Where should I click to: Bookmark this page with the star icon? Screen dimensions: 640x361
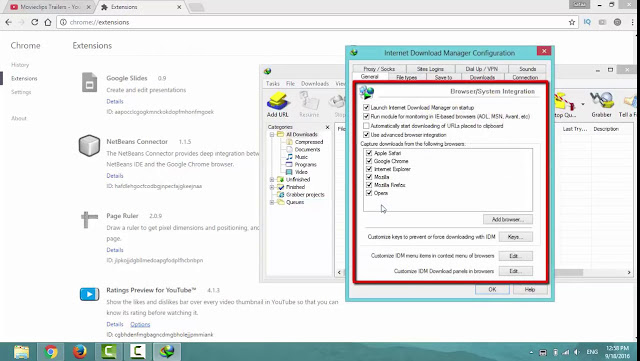tap(572, 22)
